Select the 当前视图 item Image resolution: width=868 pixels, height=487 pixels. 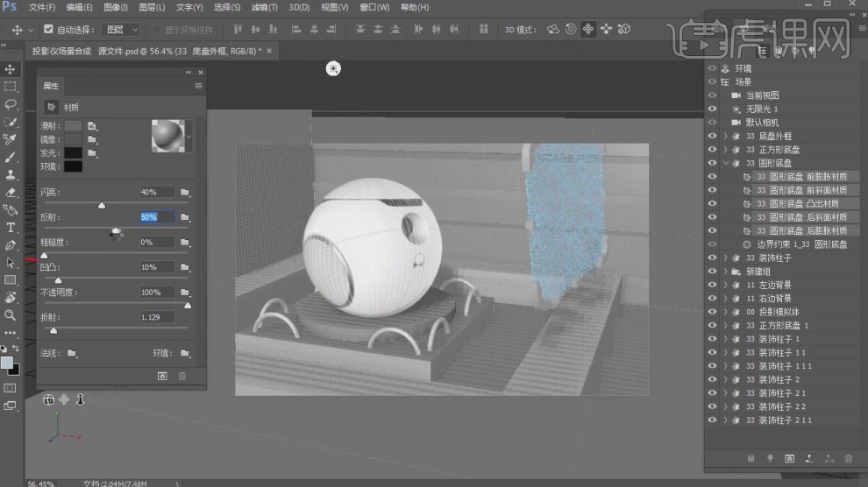pyautogui.click(x=762, y=95)
